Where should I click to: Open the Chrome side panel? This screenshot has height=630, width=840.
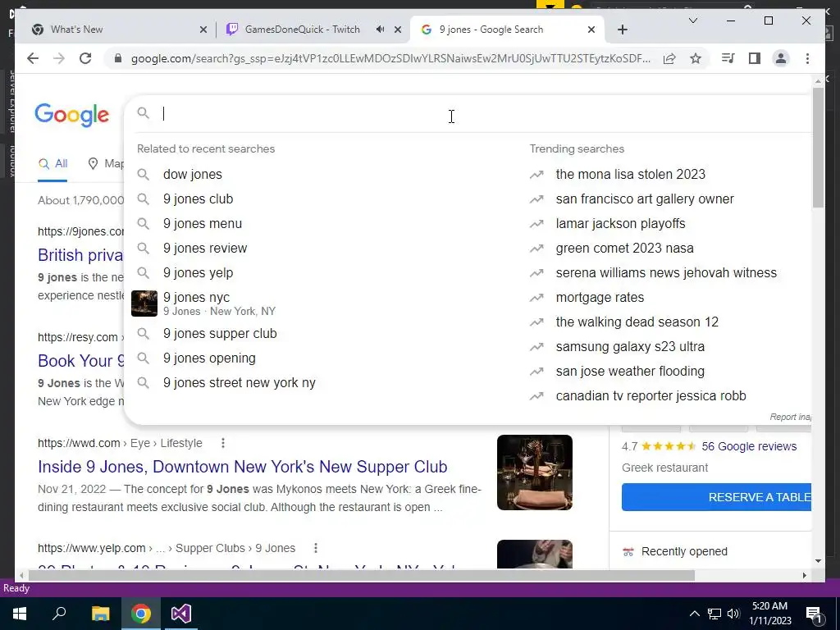(755, 58)
